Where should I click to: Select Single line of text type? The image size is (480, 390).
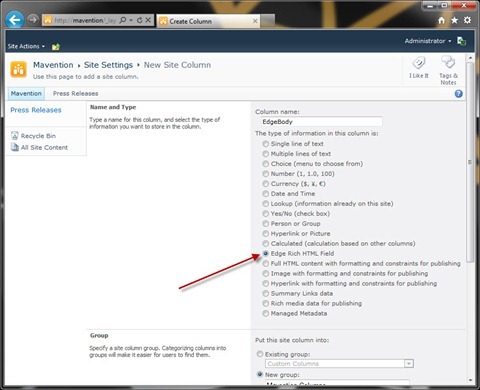click(x=265, y=144)
